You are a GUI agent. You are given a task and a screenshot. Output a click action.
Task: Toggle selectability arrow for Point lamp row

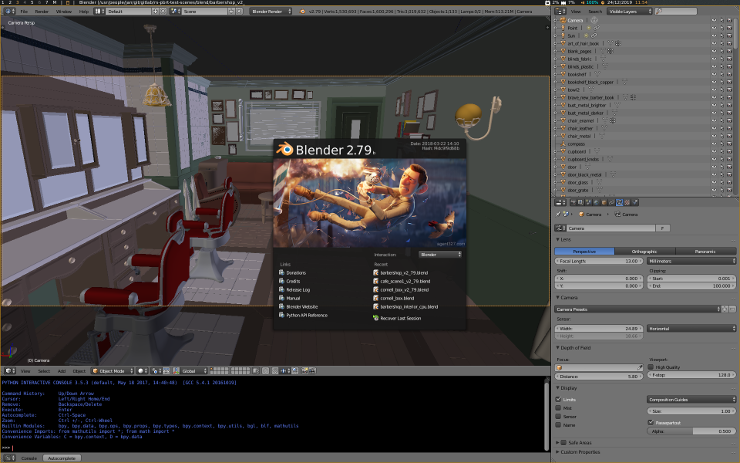(722, 28)
